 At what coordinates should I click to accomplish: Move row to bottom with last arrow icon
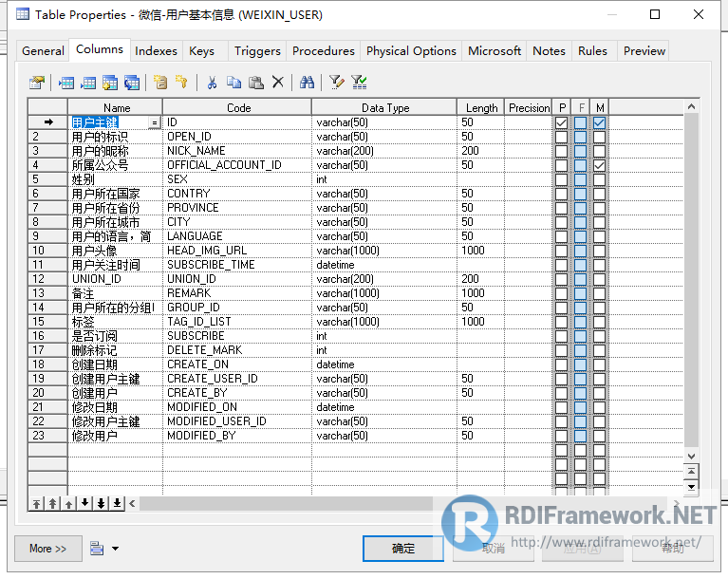pos(118,503)
